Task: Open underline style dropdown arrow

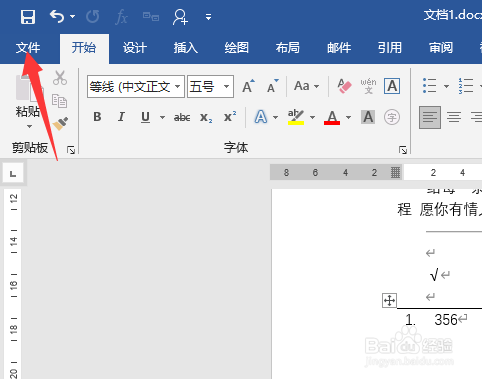Action: click(162, 117)
